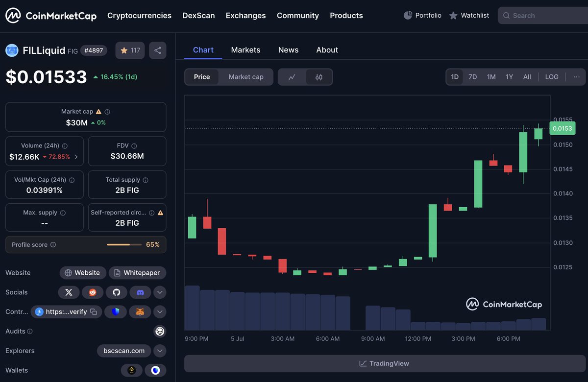Open the Products menu
This screenshot has width=588, height=382.
(x=346, y=16)
